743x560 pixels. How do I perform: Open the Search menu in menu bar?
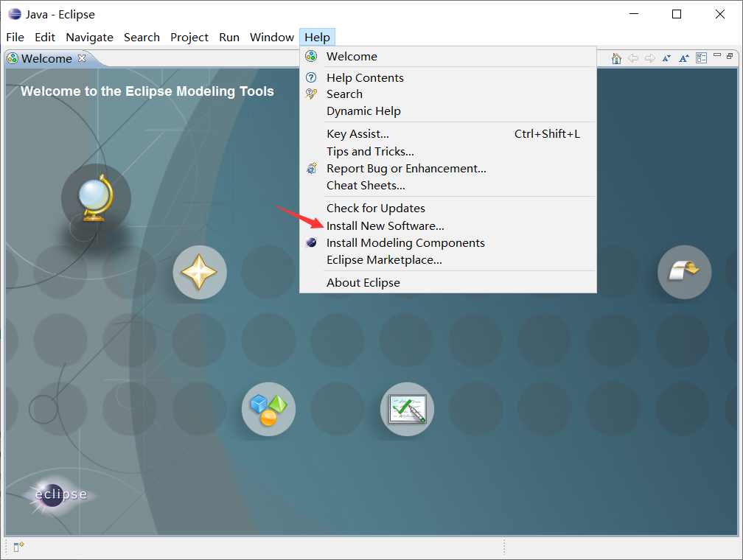click(x=142, y=38)
